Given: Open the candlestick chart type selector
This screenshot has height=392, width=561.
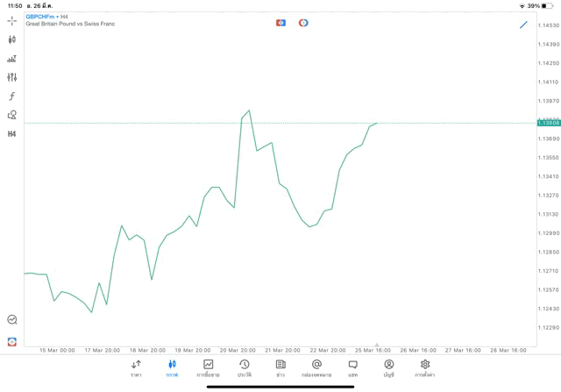Looking at the screenshot, I should pyautogui.click(x=11, y=39).
